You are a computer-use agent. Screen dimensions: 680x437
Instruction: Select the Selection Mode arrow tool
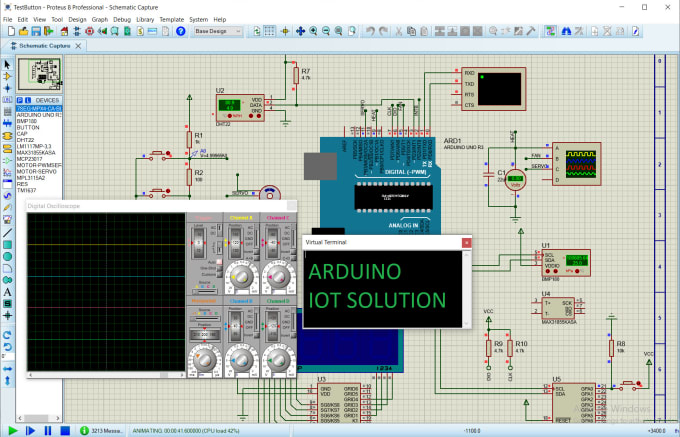pos(7,65)
